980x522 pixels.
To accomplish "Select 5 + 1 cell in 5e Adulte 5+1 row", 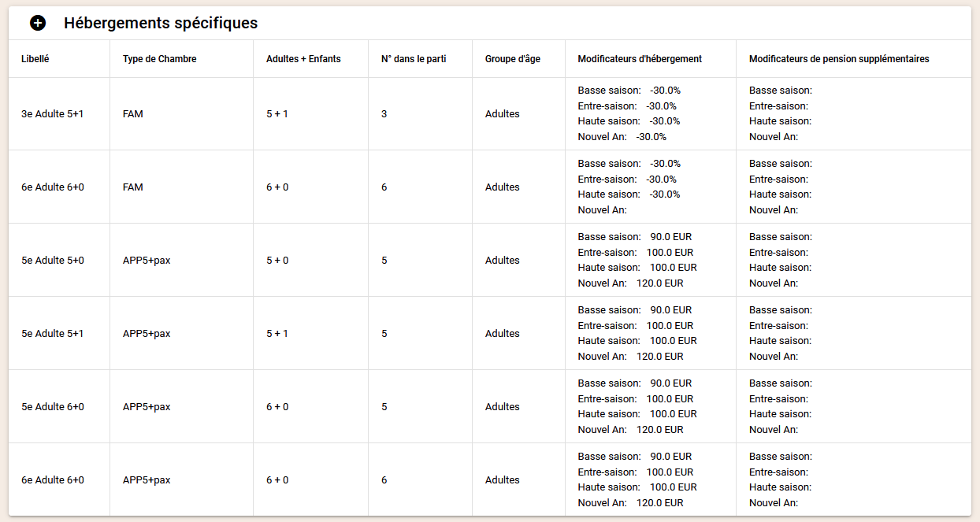I will (x=277, y=334).
